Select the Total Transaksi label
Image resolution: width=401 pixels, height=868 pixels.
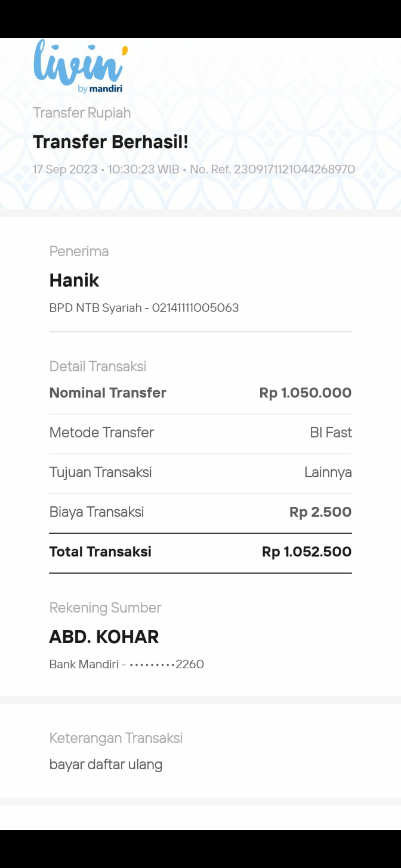point(100,552)
